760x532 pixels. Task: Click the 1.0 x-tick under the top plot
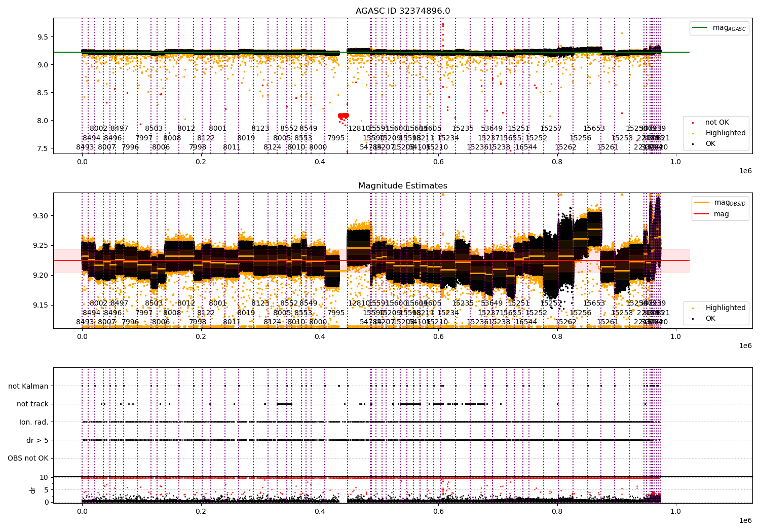(676, 162)
